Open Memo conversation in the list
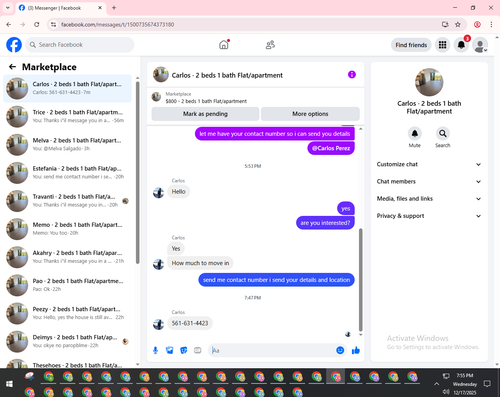Viewport: 500px width, 397px height. [x=67, y=229]
